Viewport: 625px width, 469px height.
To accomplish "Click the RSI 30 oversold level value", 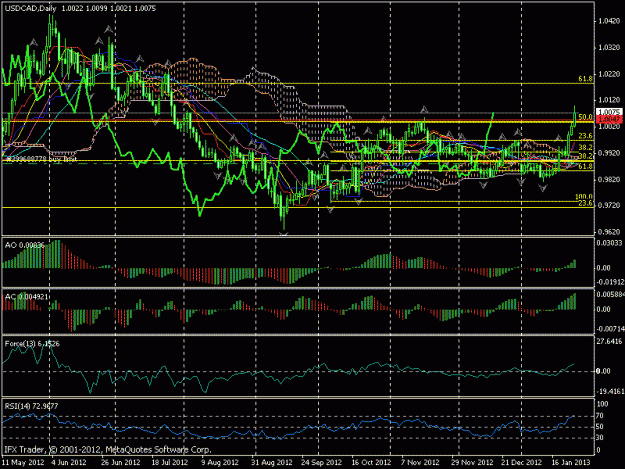I will (x=601, y=438).
